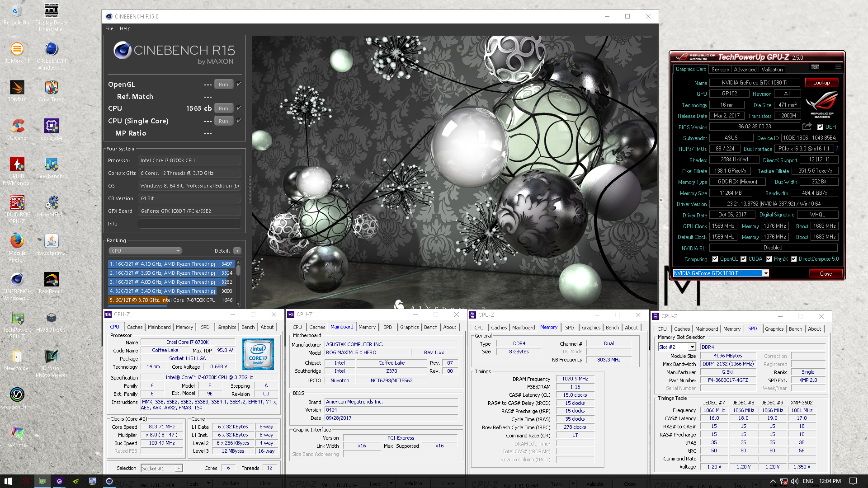Launch Display Driver Uninstaller desktop icon
Screen dimensions: 868x488
pos(52,17)
